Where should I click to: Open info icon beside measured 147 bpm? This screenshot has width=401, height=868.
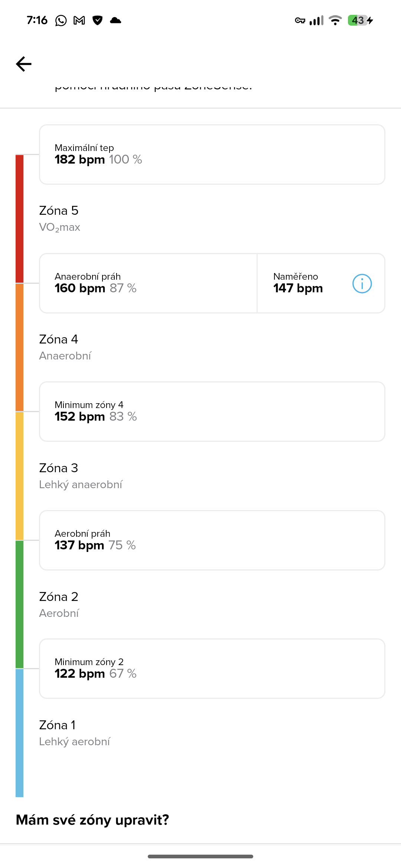(362, 283)
